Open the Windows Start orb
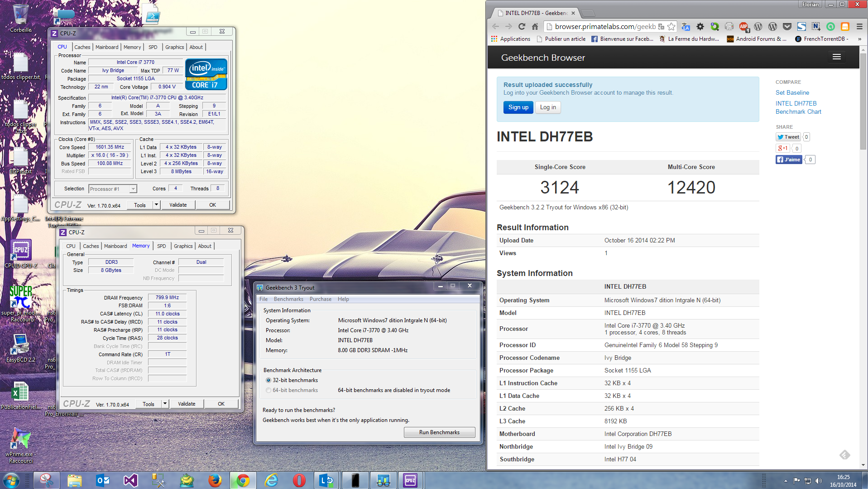Image resolution: width=868 pixels, height=489 pixels. coord(11,480)
